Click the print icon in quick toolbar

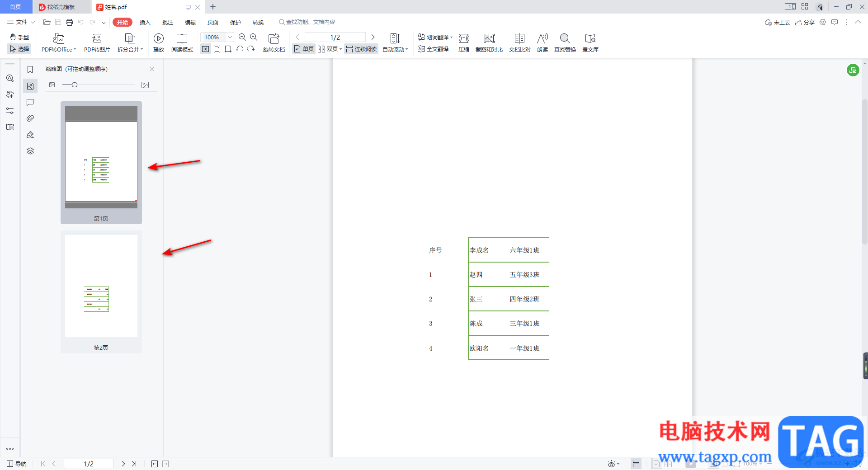click(69, 22)
